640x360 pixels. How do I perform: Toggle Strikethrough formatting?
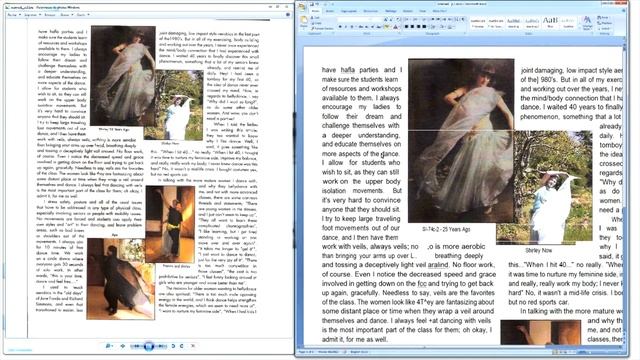[360, 27]
